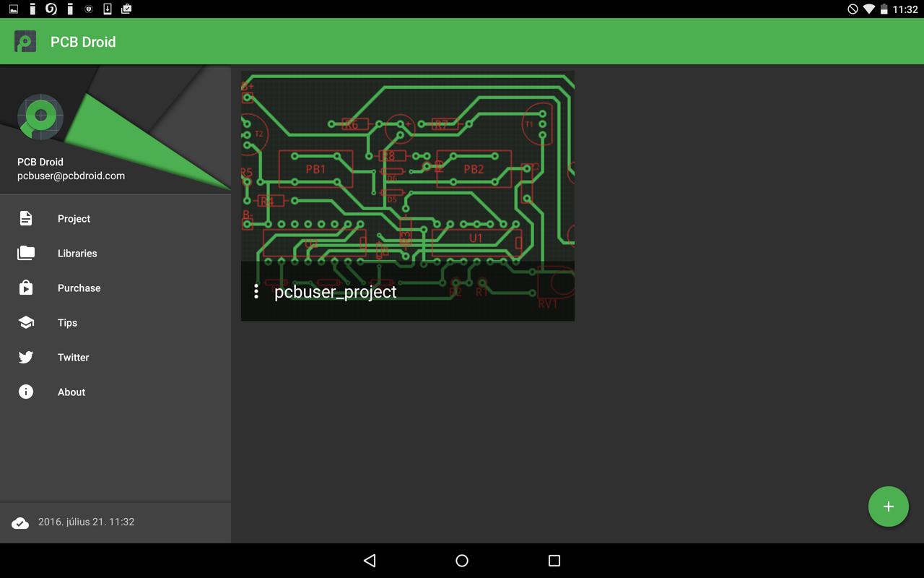
Task: Tap the status bar clock 11:32
Action: (905, 9)
